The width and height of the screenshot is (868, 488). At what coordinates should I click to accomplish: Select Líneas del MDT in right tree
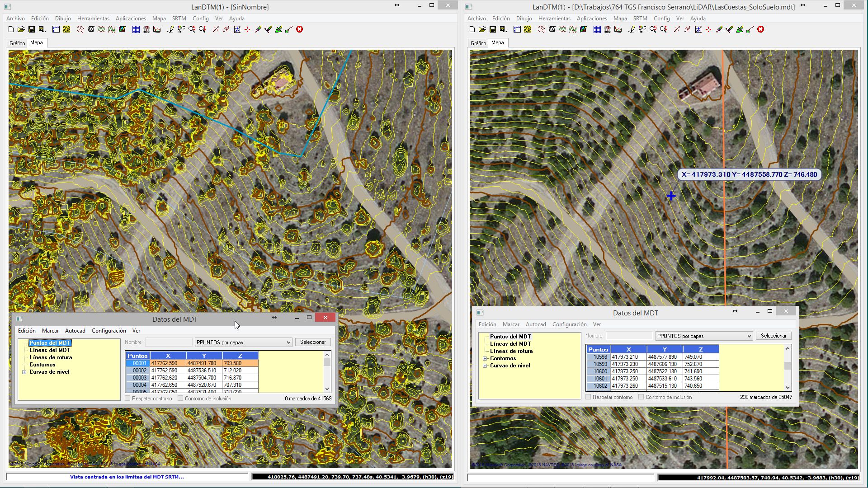click(510, 344)
